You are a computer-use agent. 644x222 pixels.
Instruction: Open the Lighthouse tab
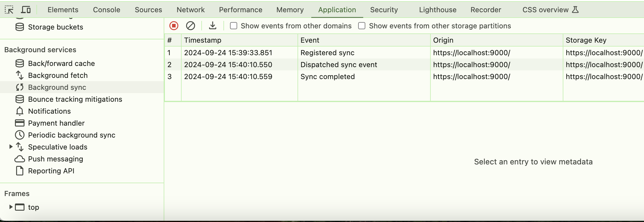[438, 10]
